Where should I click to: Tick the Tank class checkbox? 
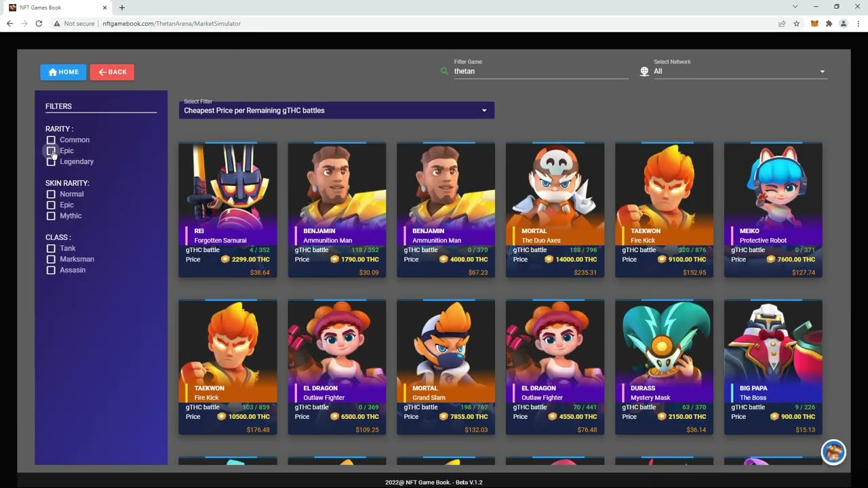tap(51, 248)
